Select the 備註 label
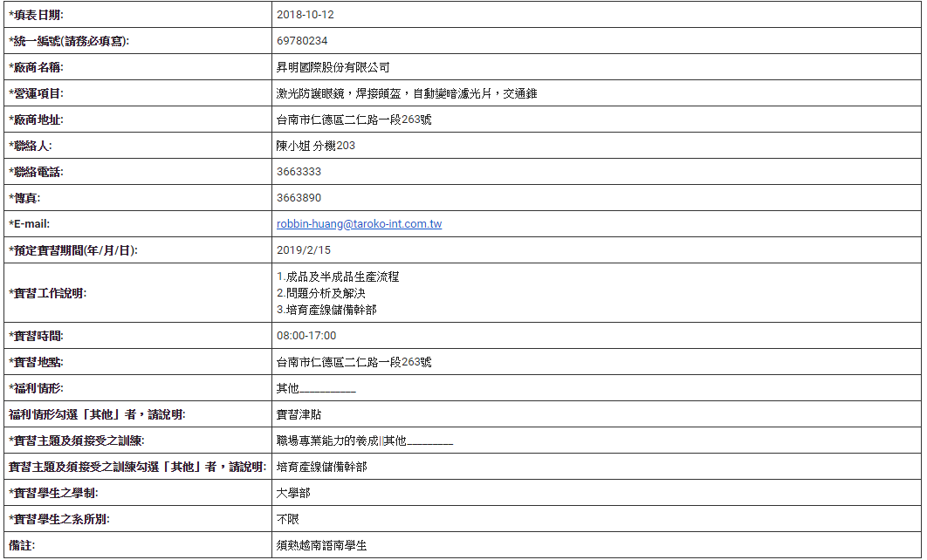 [22, 545]
